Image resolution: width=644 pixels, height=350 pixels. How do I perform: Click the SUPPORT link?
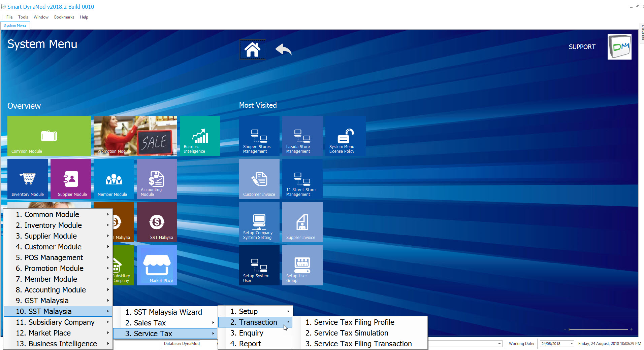tap(582, 47)
